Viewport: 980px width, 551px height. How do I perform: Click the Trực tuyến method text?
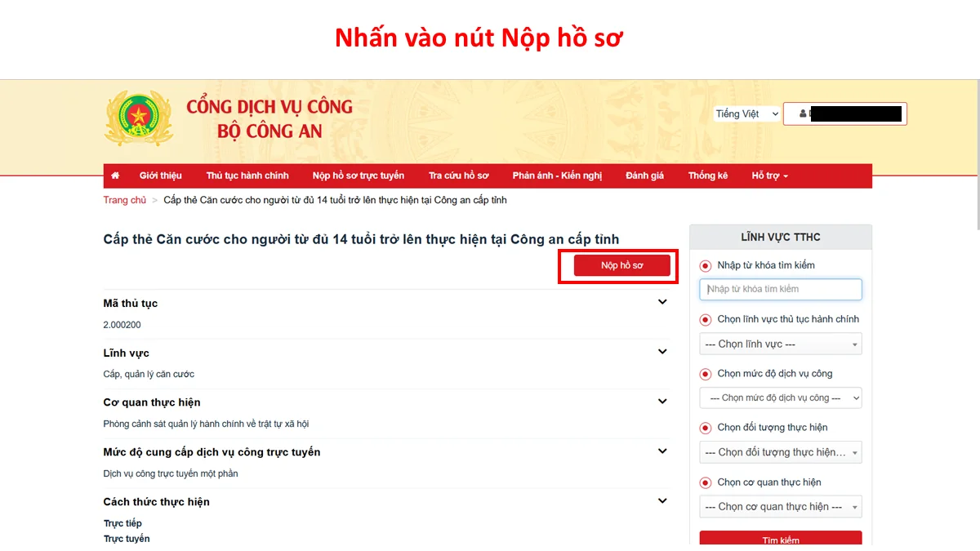(127, 539)
